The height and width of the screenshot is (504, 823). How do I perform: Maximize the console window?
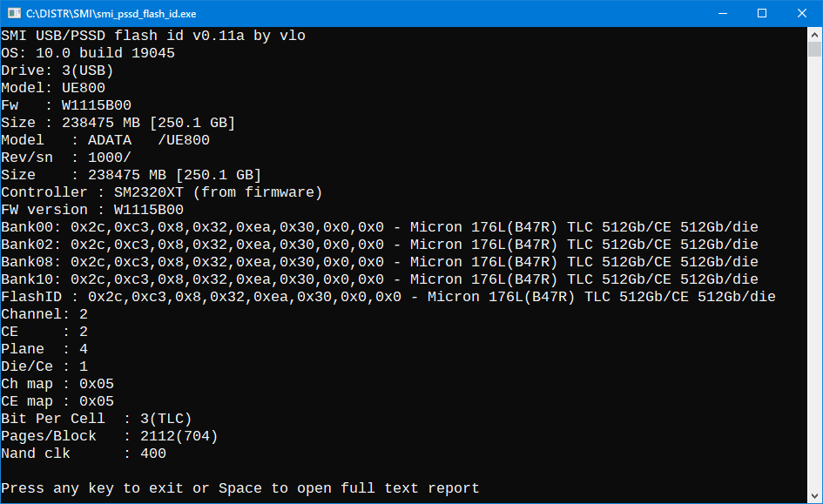[761, 12]
